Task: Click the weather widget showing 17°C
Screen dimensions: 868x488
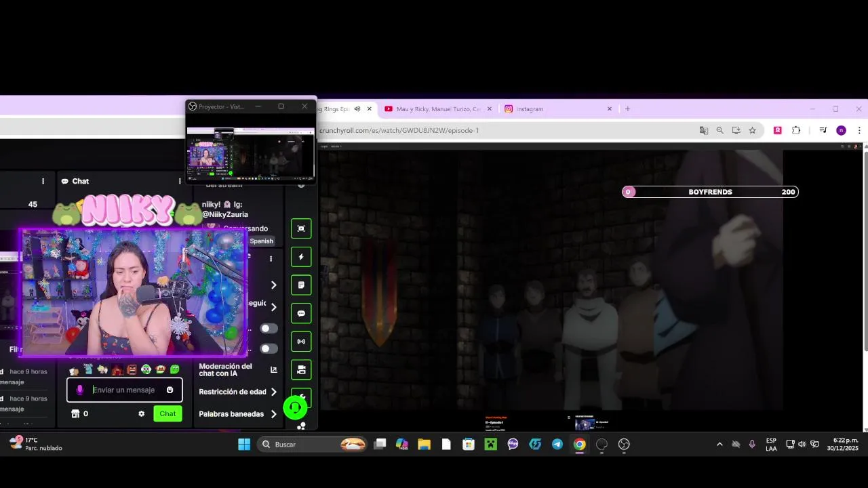Action: (35, 444)
